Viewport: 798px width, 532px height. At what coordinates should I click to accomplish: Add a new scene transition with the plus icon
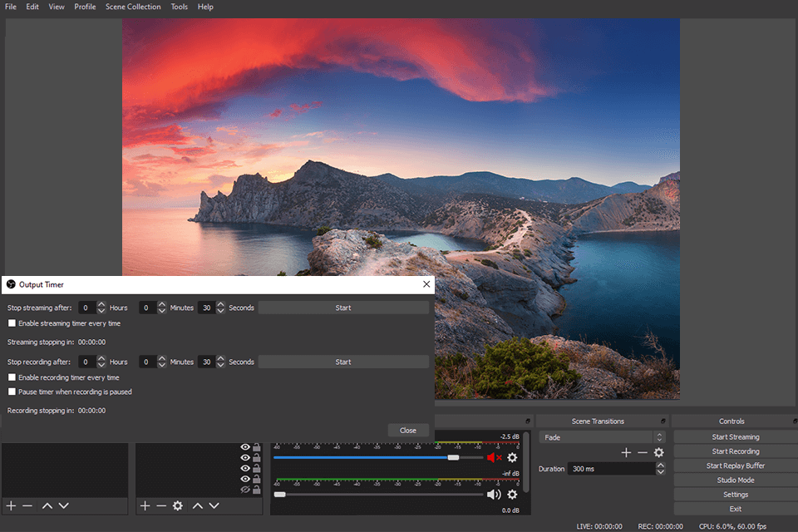pyautogui.click(x=625, y=452)
